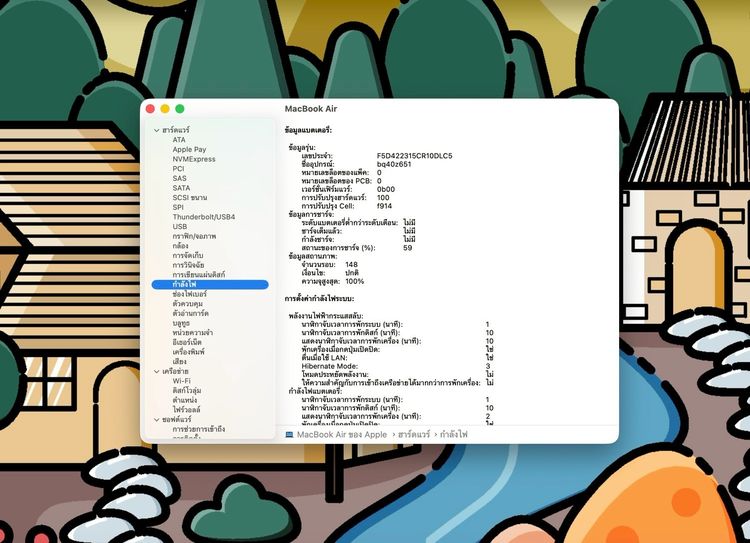Click 'MacBook Air ของ Apple' in path bar

[x=342, y=434]
